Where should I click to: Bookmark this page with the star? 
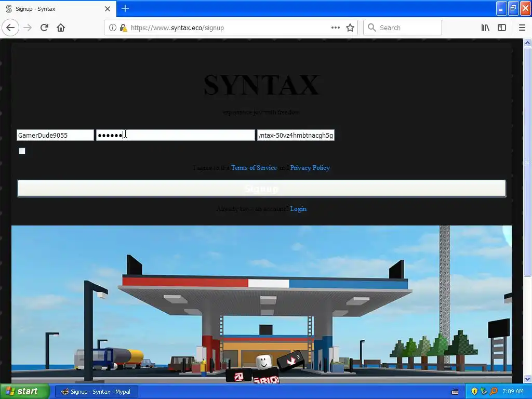pos(350,28)
